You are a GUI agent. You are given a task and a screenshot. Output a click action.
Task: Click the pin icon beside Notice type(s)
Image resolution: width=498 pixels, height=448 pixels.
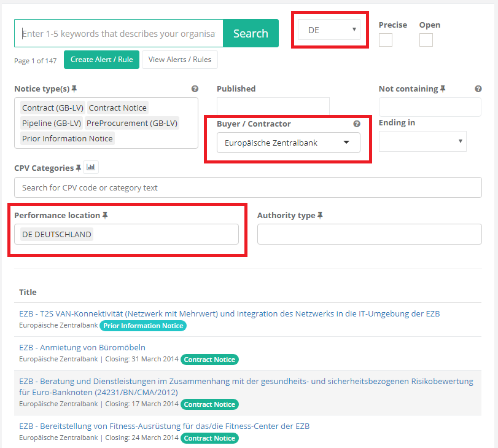pos(74,89)
